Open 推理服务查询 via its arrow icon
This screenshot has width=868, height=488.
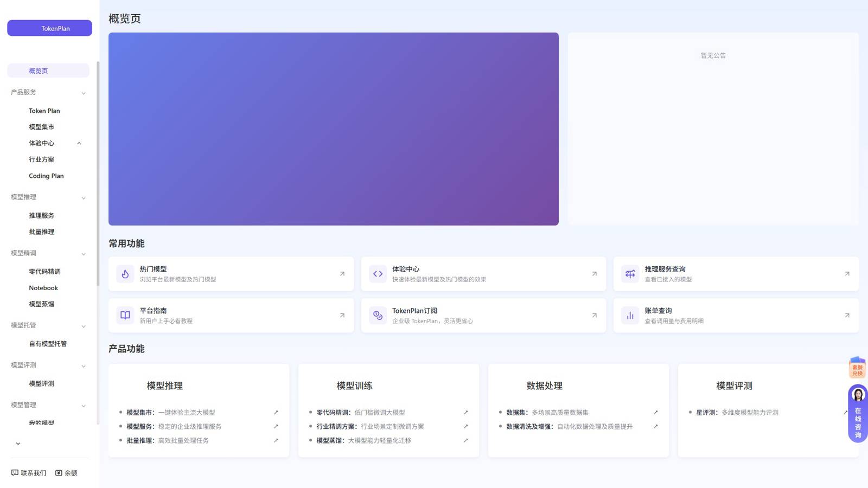(847, 274)
